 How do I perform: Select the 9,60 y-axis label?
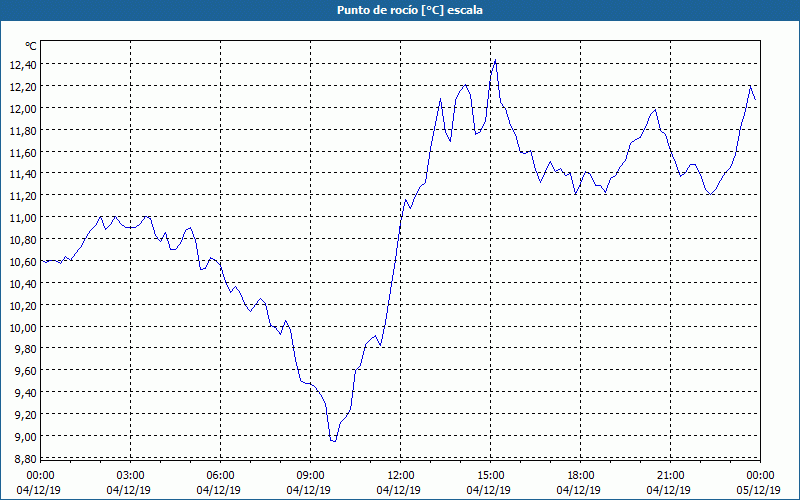click(x=26, y=371)
